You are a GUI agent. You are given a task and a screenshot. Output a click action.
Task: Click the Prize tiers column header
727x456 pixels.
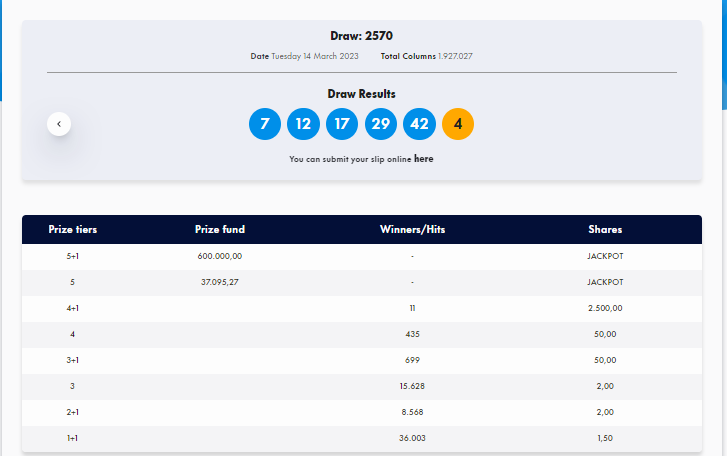[x=73, y=230]
